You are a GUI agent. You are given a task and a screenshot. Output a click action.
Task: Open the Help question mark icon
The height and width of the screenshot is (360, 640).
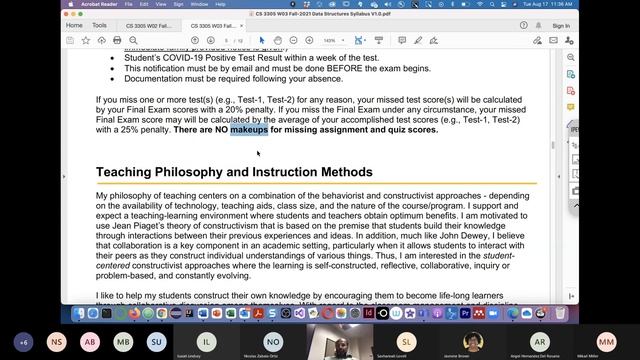(524, 25)
